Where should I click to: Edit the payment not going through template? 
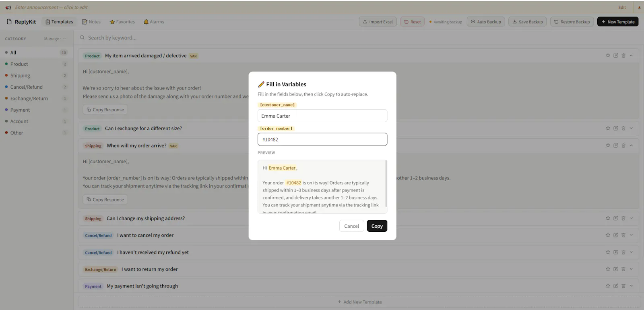click(615, 286)
